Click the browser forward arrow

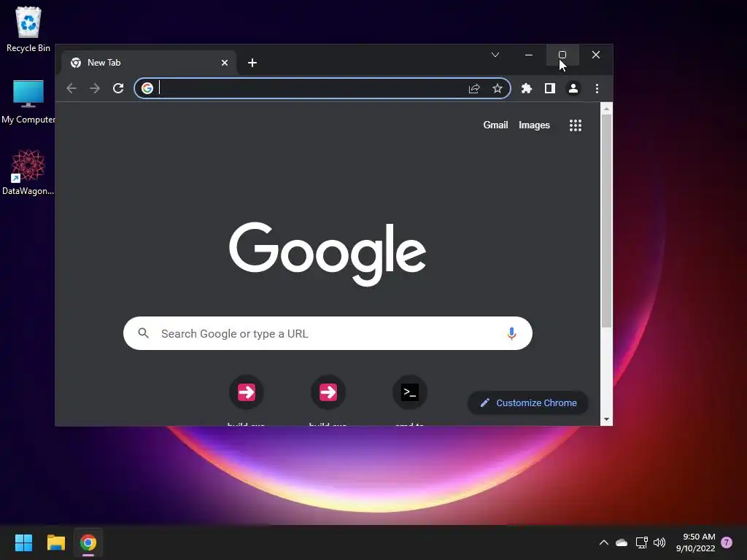95,88
